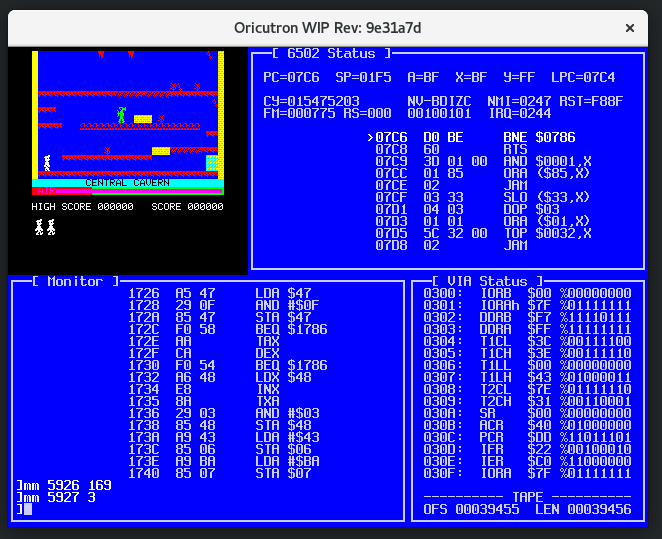Click the CENTRAL CAVERN level title
Screen dimensions: 662x539
tap(128, 183)
